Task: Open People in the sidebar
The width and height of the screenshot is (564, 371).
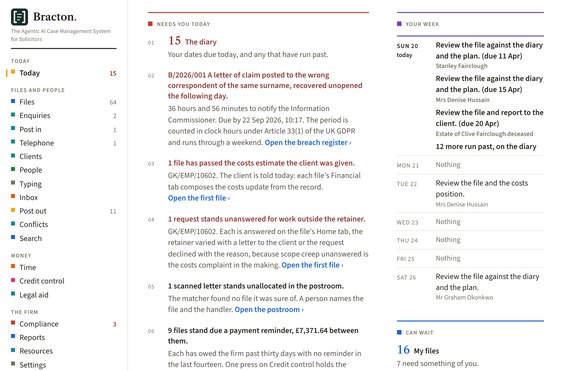Action: (31, 170)
